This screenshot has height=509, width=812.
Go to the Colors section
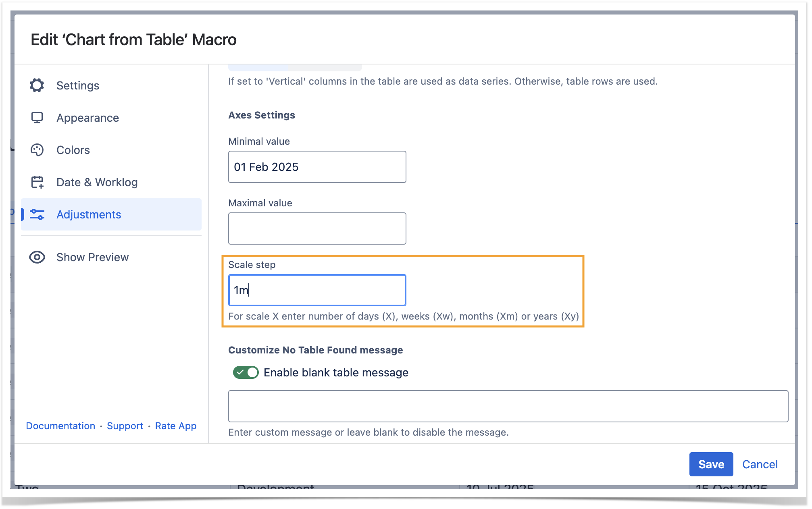pyautogui.click(x=73, y=150)
